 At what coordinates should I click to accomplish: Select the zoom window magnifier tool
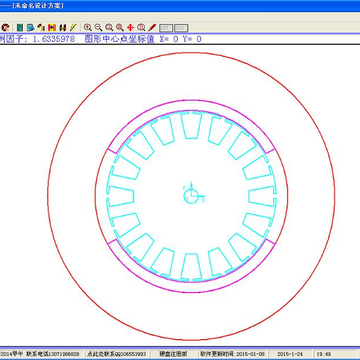click(x=109, y=27)
